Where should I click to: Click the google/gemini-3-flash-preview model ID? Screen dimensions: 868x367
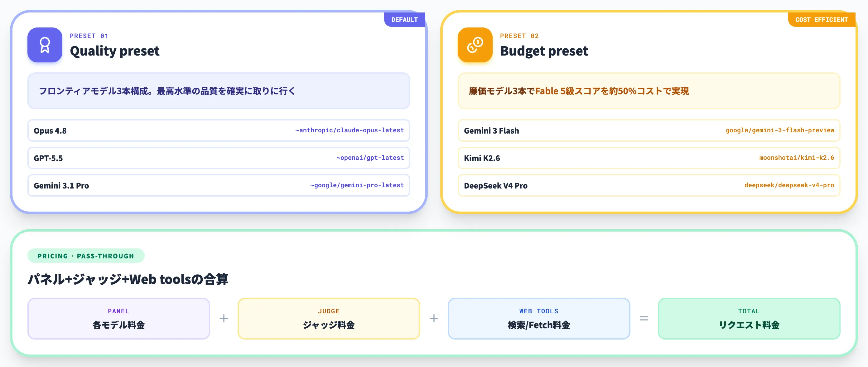(780, 130)
